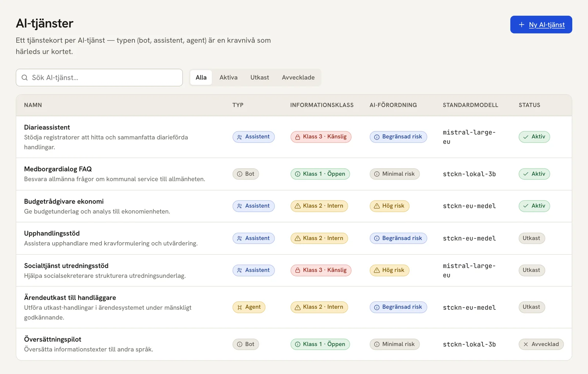This screenshot has height=374, width=588.
Task: Click the search magnifier icon
Action: coord(25,77)
